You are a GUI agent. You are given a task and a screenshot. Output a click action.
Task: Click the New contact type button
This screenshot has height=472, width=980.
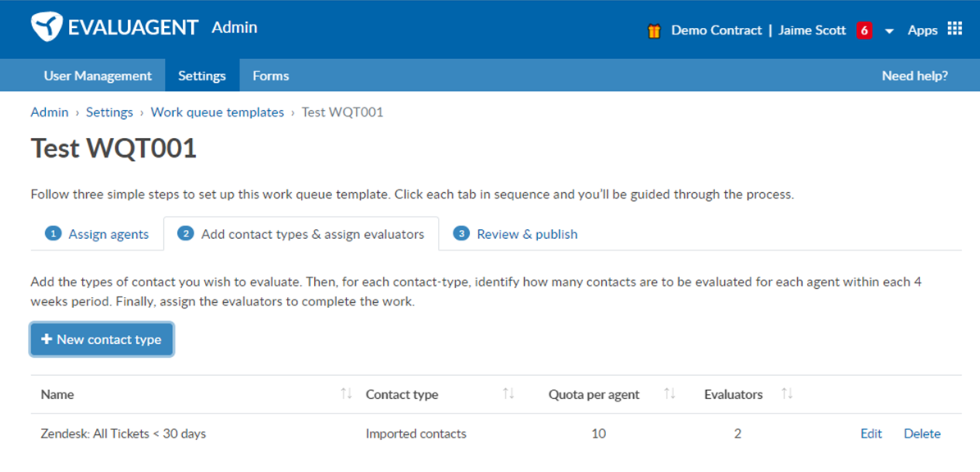(x=101, y=339)
